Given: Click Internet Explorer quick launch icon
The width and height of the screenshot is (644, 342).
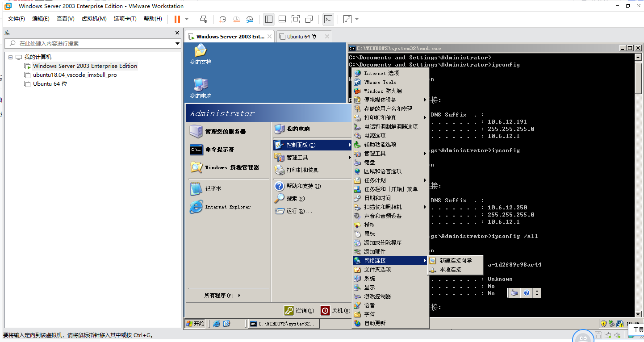Looking at the screenshot, I should [x=217, y=324].
